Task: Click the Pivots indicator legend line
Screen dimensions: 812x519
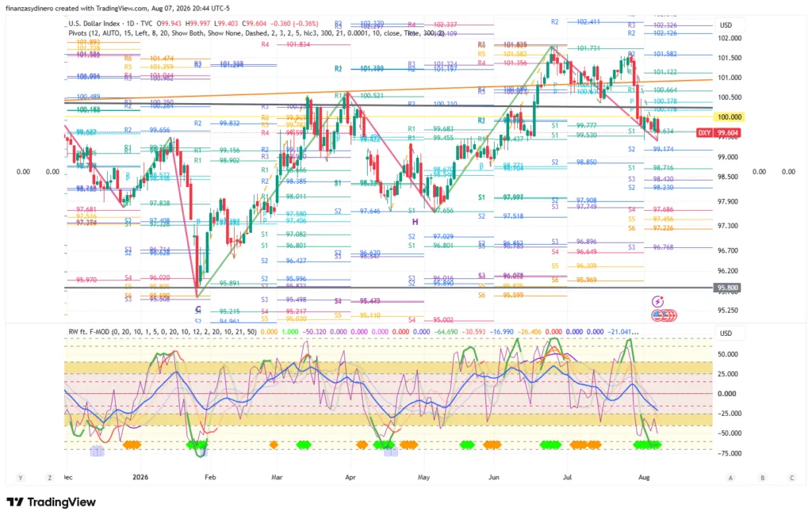Action: tap(256, 33)
